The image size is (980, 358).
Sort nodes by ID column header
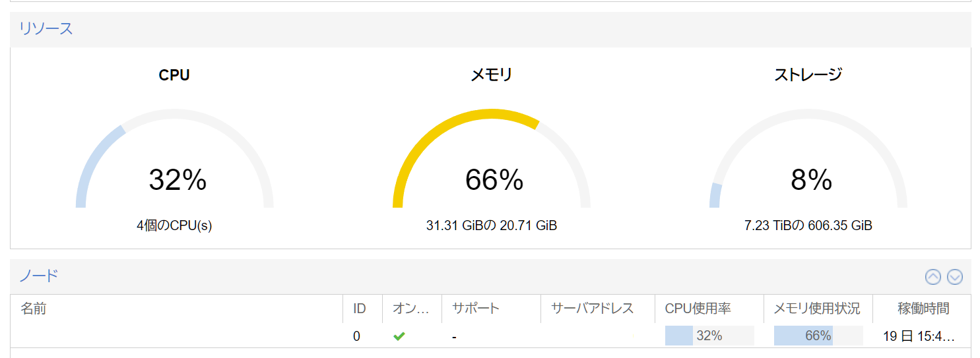[360, 309]
